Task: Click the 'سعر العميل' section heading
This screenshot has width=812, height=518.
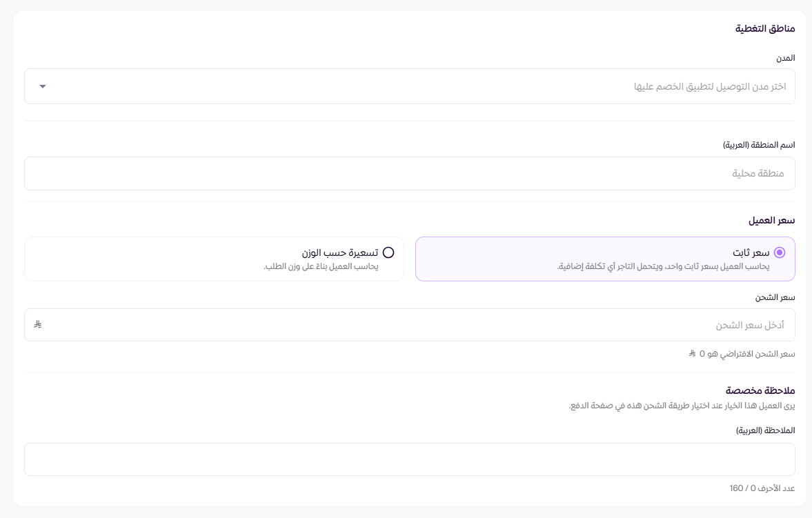Action: tap(772, 220)
